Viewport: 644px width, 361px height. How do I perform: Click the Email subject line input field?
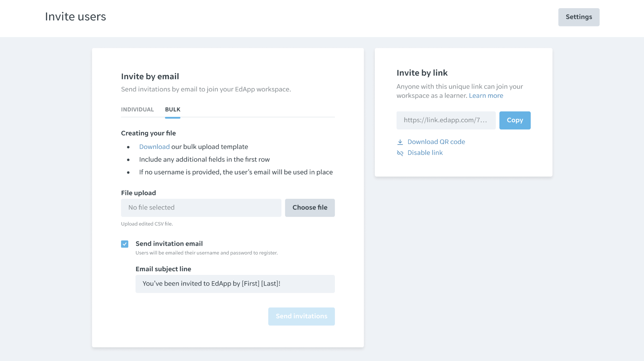click(235, 284)
